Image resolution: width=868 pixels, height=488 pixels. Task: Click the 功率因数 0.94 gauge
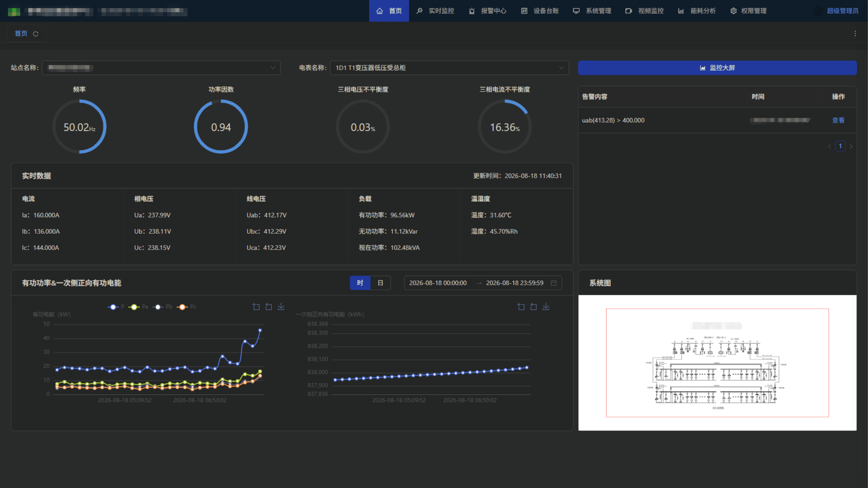221,127
